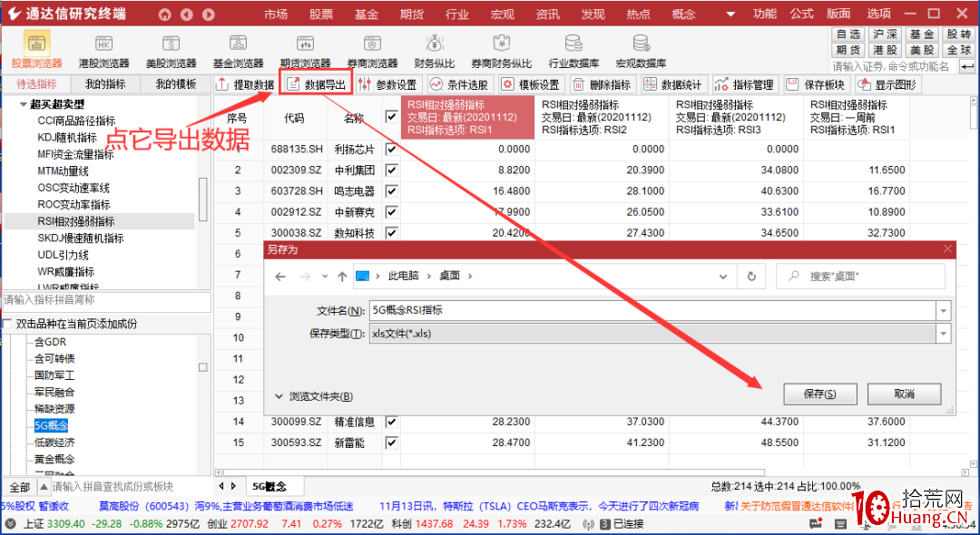
Task: Select the 5G概念 sector in the tree
Action: tap(51, 426)
